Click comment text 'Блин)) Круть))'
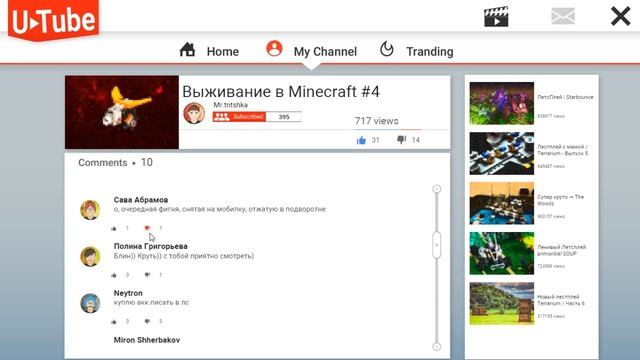 [x=184, y=256]
